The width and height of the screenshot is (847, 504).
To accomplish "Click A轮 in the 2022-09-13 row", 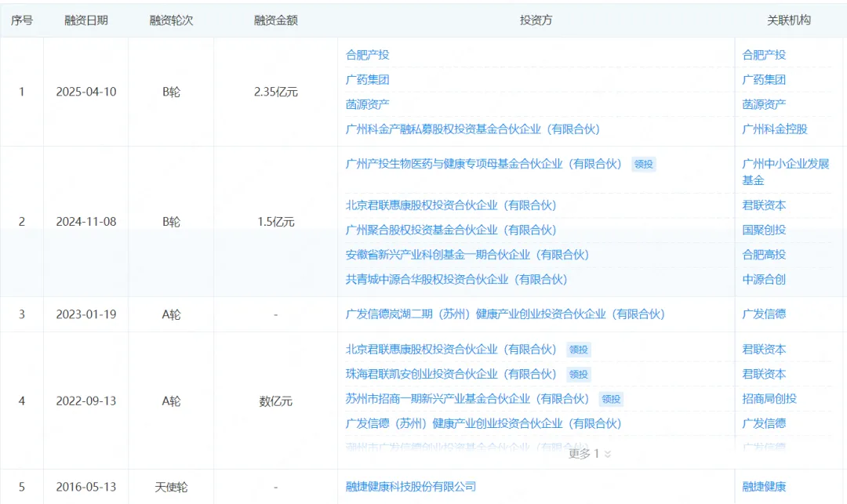I will [x=171, y=401].
